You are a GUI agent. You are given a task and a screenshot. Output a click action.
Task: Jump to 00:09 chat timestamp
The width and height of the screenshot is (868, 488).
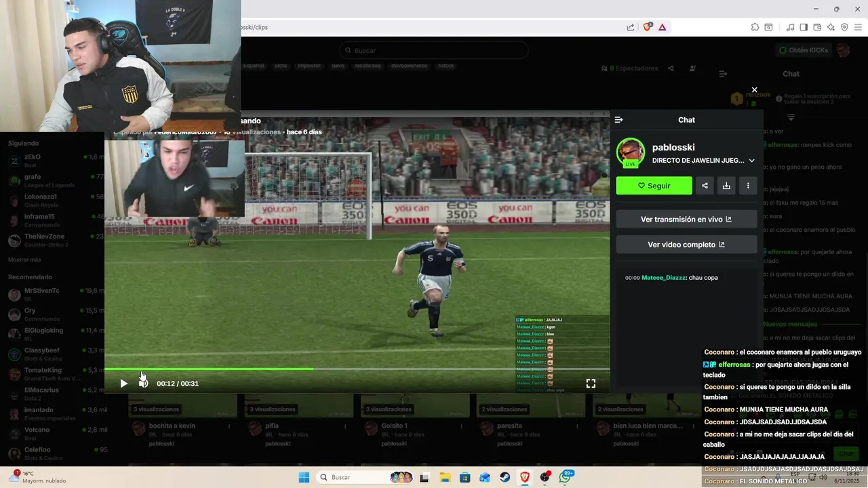(632, 278)
